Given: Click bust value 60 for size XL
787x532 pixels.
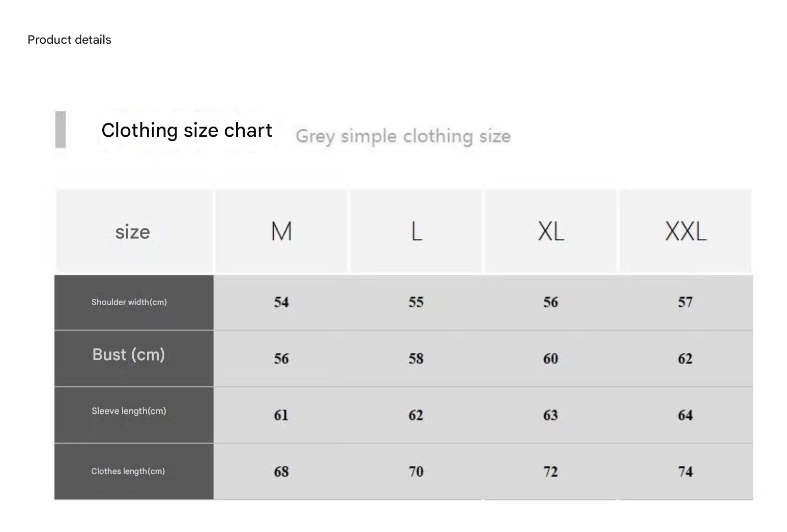Looking at the screenshot, I should (550, 359).
